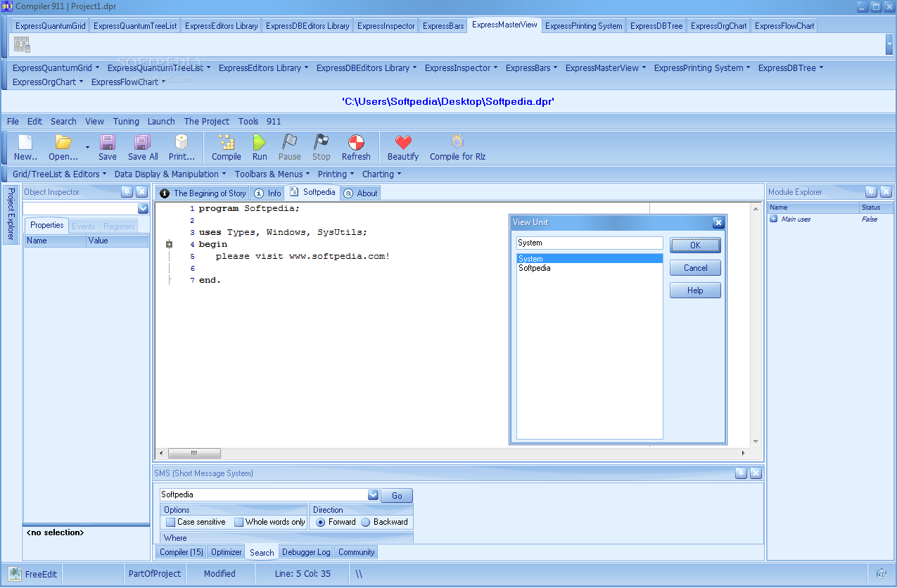Select the ExpressPrinting System top tab
Screen dimensions: 897x588
click(x=583, y=26)
